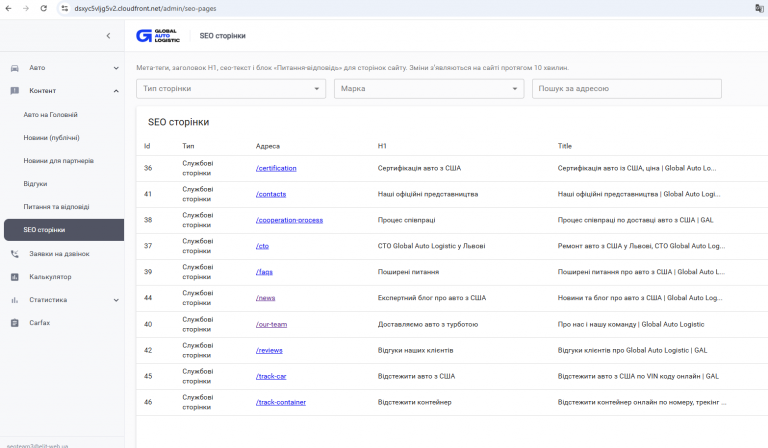This screenshot has width=768, height=448.
Task: Click the calculator icon beside Калькулятор
Action: [15, 277]
